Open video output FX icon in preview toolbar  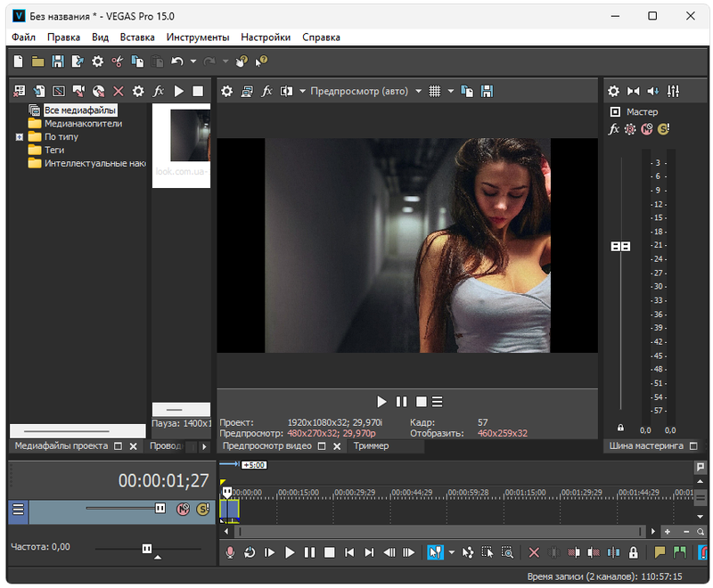tap(266, 92)
